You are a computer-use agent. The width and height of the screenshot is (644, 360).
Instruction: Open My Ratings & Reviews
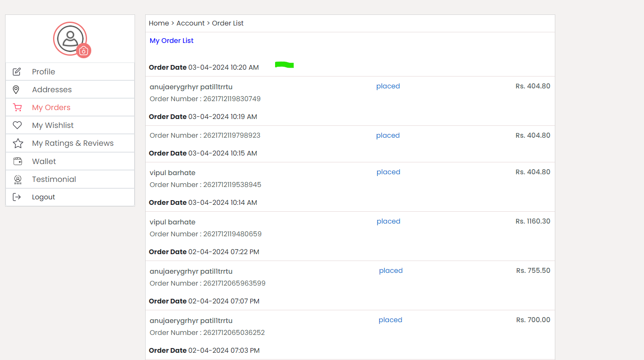coord(70,143)
